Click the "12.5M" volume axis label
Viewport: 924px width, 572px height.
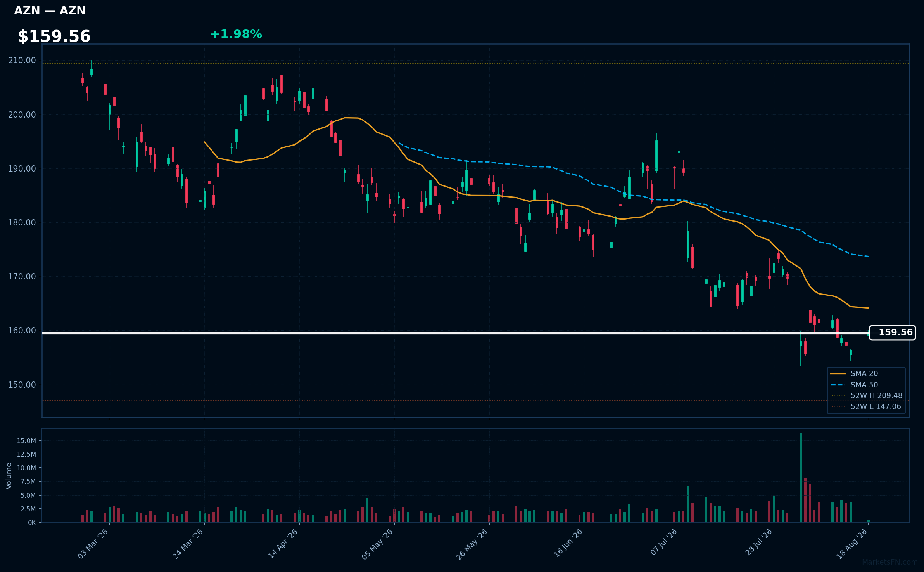(26, 454)
